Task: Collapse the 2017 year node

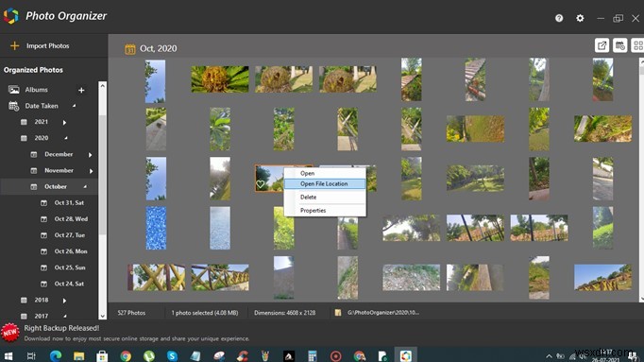Action: click(x=65, y=316)
